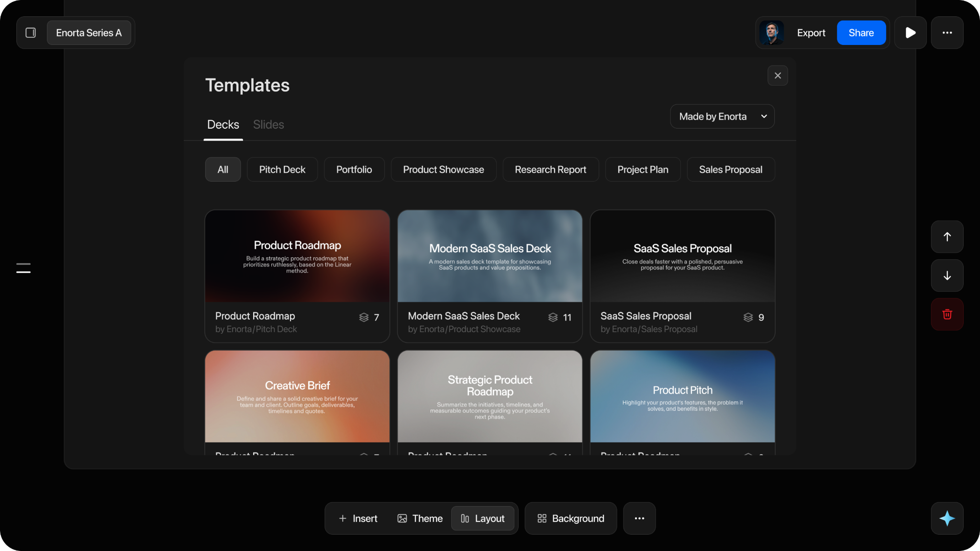
Task: Open the left edge menu lines icon
Action: click(23, 268)
